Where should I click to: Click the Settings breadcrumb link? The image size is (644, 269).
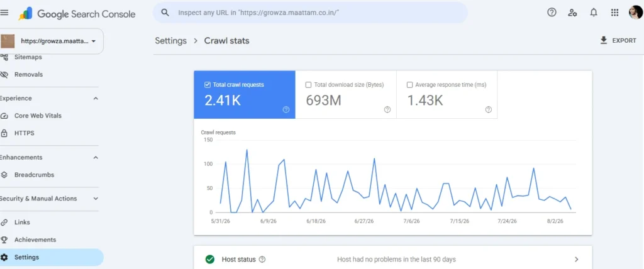[171, 41]
